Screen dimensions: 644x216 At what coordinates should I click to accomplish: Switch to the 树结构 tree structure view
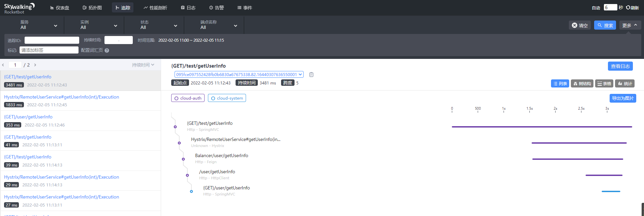click(x=582, y=83)
